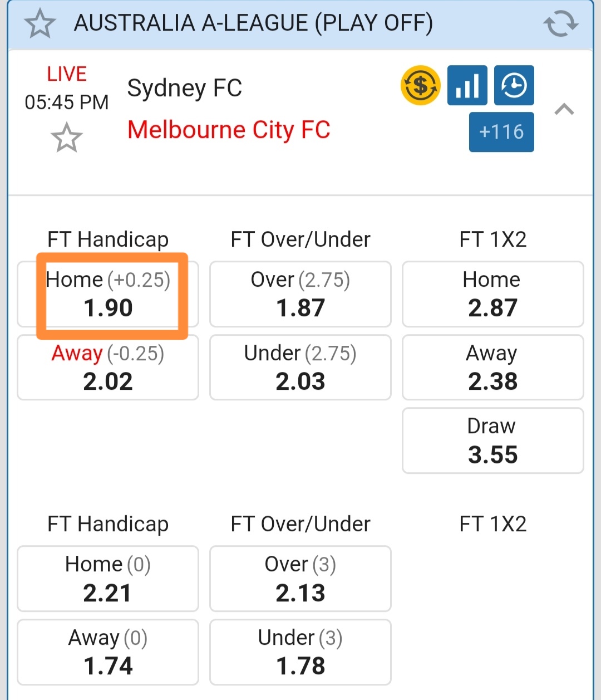
Task: Select Under (3) at 1.78
Action: 300,652
